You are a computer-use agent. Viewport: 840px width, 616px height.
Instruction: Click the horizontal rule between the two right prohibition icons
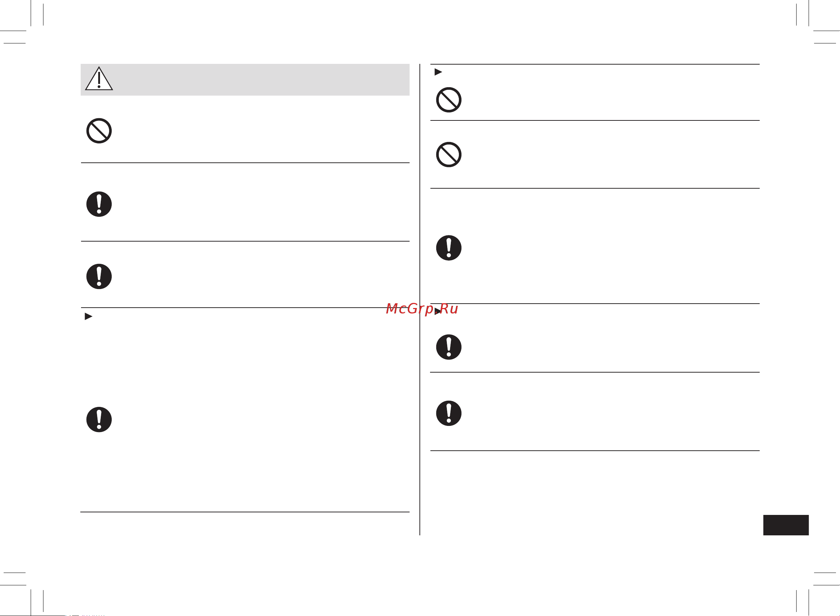pos(595,120)
